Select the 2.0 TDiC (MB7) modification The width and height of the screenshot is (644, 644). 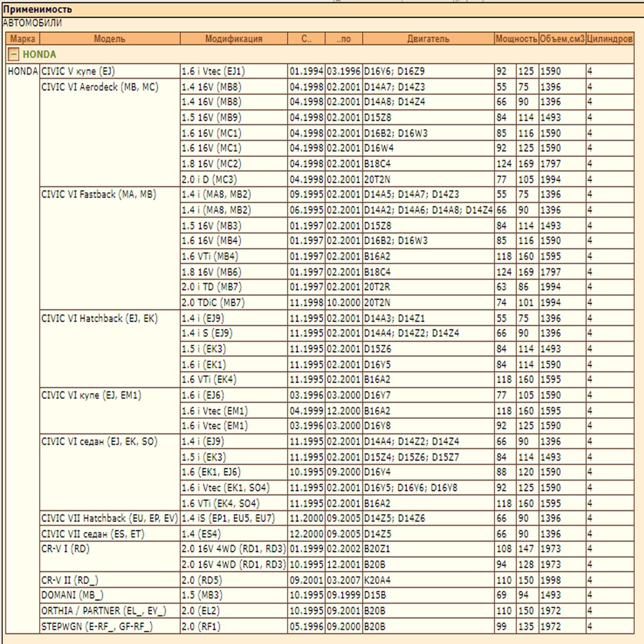[x=213, y=303]
